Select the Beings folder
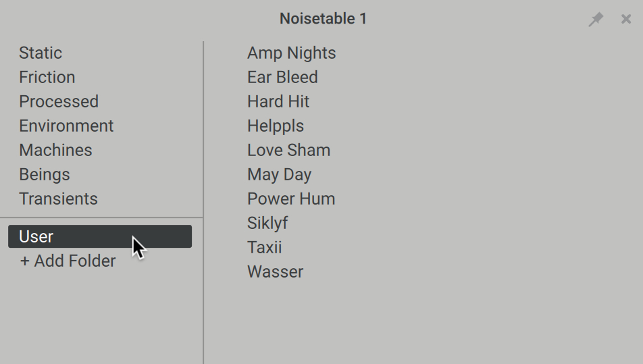This screenshot has width=643, height=364. 45,174
